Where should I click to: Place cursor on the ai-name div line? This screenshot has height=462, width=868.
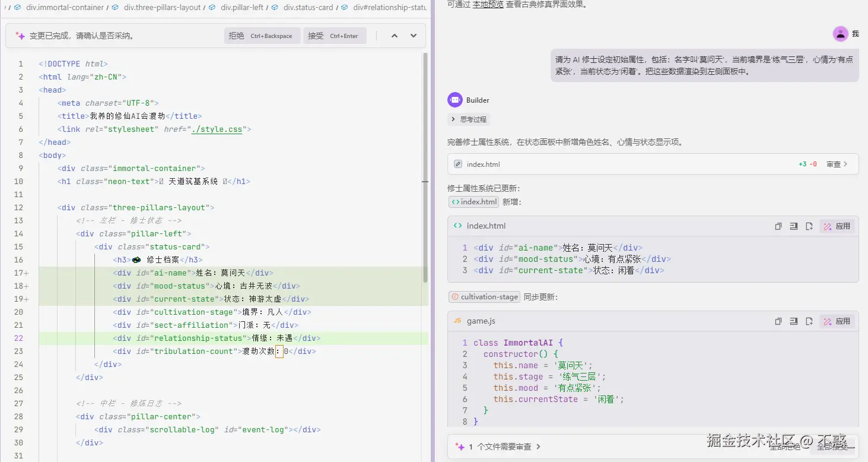coord(193,273)
